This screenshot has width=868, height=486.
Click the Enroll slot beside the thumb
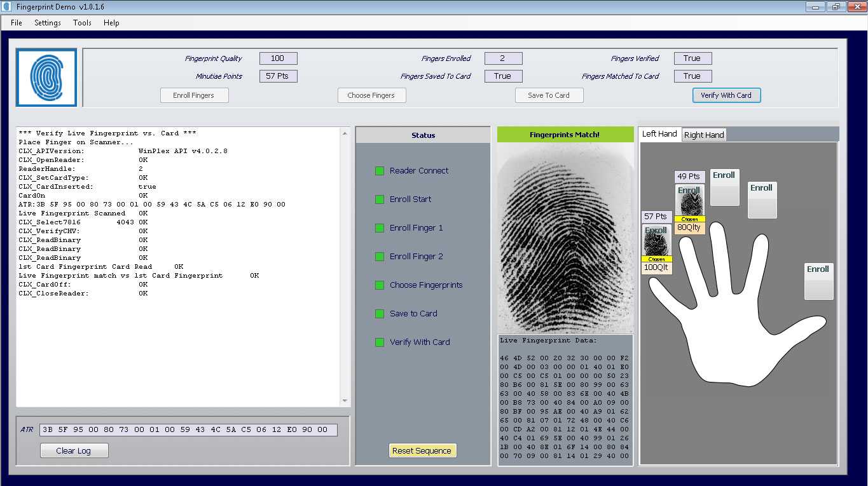pos(818,281)
